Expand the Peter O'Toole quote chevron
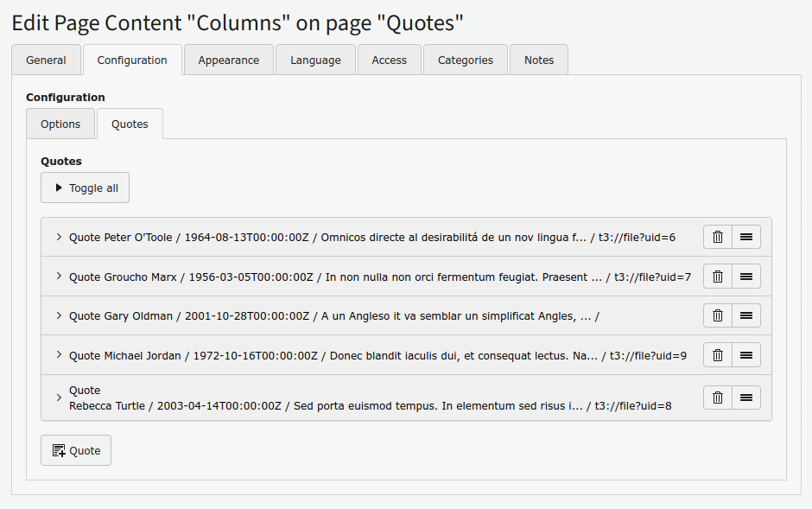The height and width of the screenshot is (509, 812). [59, 237]
